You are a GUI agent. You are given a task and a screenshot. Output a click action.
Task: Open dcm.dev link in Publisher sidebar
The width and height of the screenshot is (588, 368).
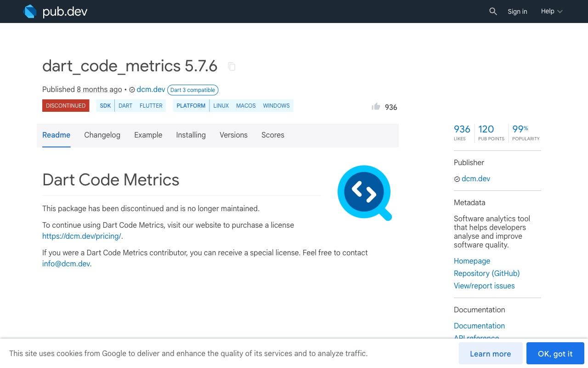tap(476, 179)
